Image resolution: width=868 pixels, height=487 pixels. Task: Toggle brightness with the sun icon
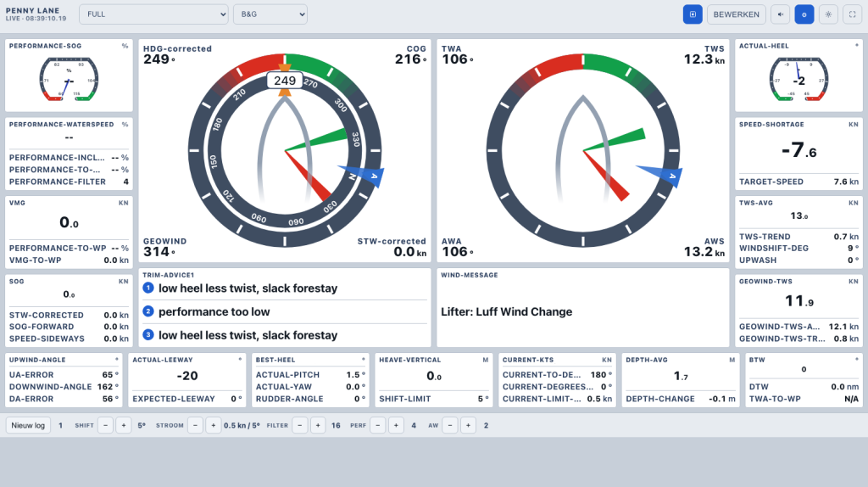828,14
